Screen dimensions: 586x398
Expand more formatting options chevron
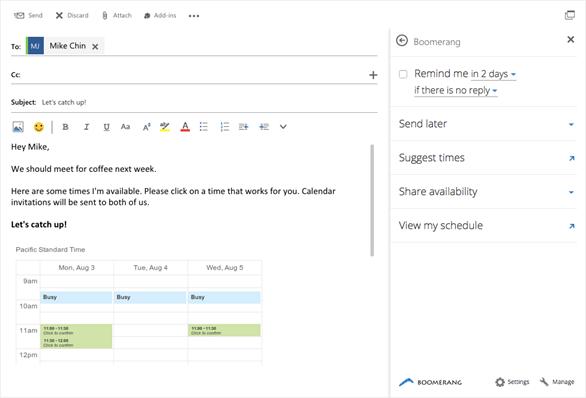(x=283, y=127)
